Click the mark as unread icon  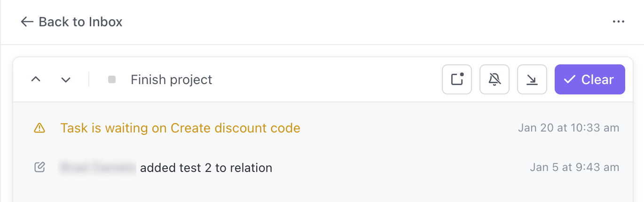pyautogui.click(x=457, y=79)
